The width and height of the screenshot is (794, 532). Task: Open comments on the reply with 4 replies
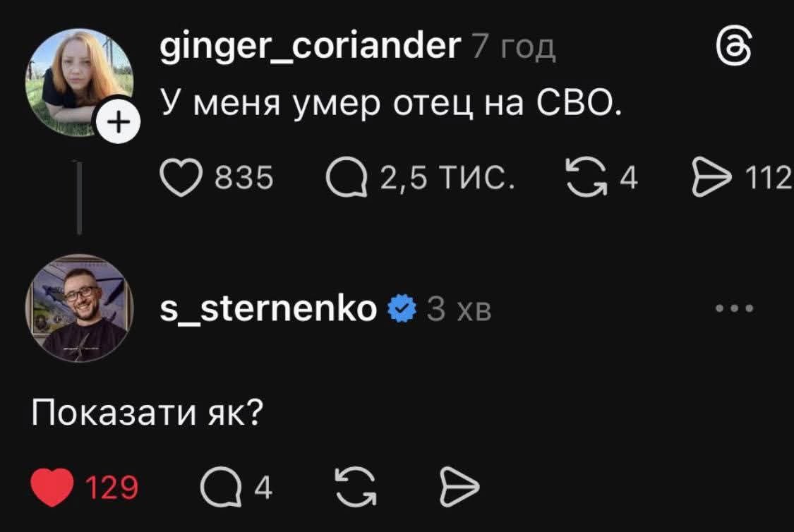pyautogui.click(x=219, y=488)
